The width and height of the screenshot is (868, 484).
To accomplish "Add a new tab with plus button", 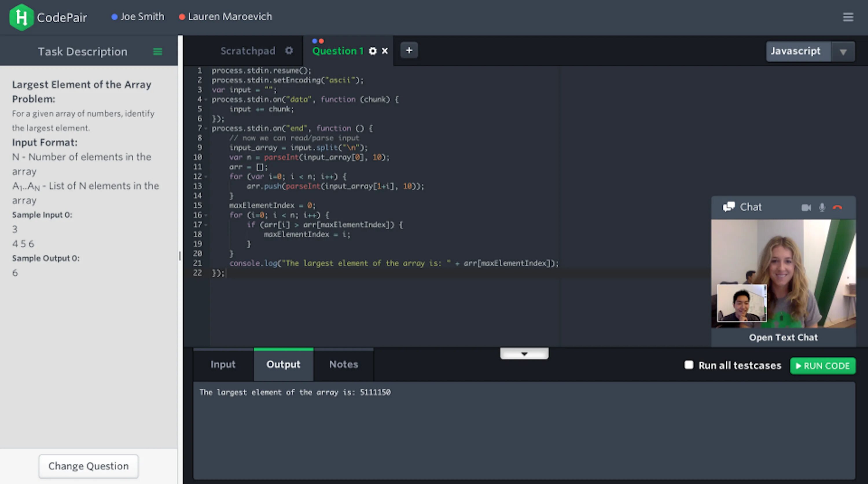I will 409,51.
